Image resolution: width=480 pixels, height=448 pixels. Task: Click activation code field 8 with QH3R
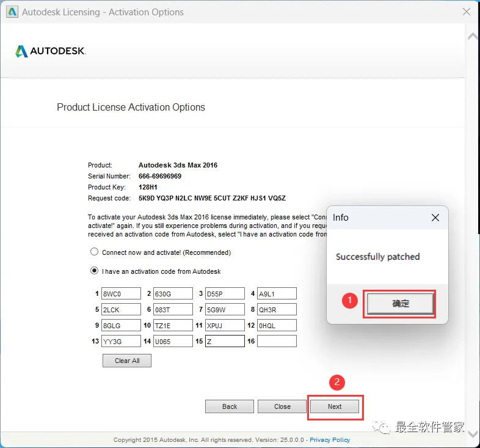(x=277, y=309)
